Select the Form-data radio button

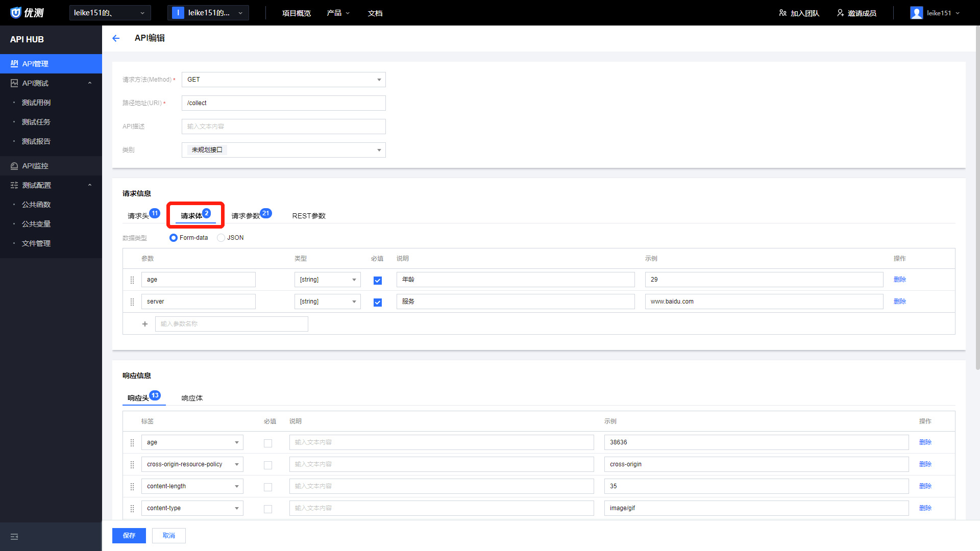click(x=174, y=237)
